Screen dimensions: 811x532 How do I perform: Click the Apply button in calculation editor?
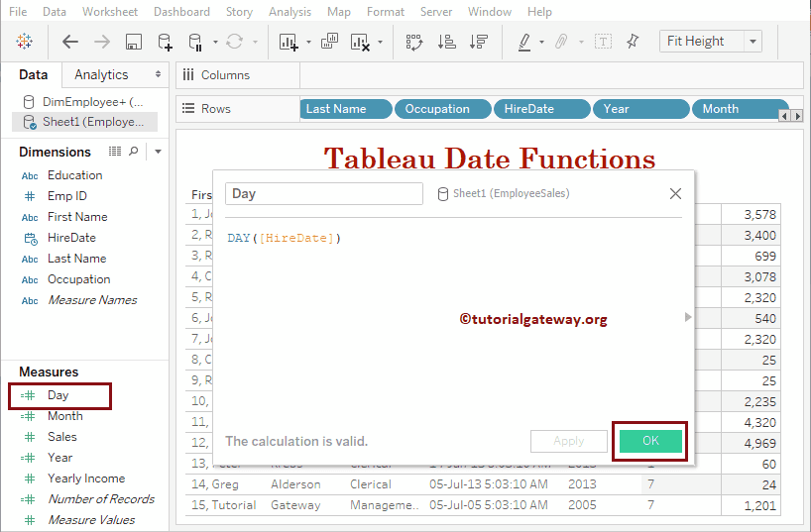(x=568, y=441)
